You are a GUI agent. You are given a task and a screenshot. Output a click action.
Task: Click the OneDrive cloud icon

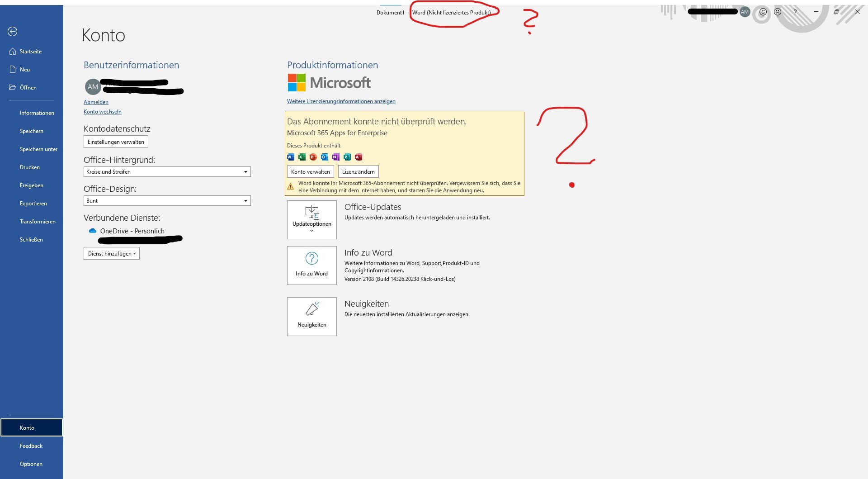pos(93,231)
